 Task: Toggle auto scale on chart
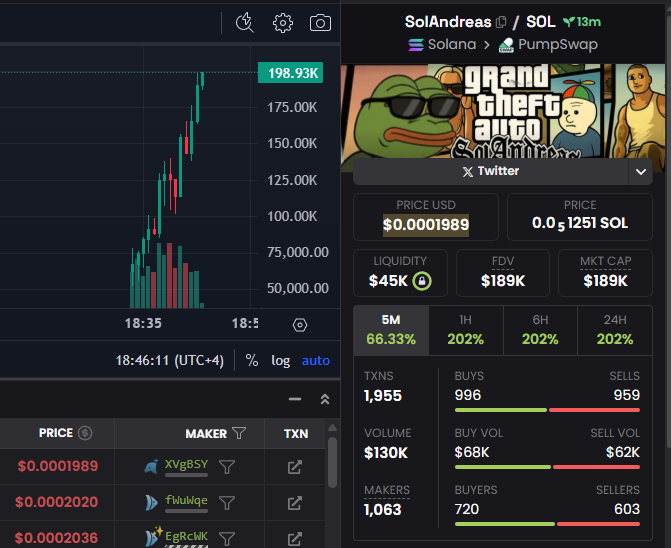point(315,361)
